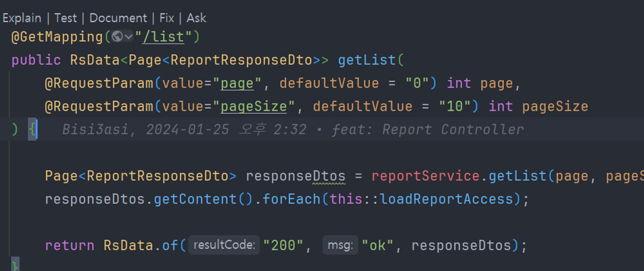
Task: Click the @GetMapping annotation
Action: pos(57,37)
